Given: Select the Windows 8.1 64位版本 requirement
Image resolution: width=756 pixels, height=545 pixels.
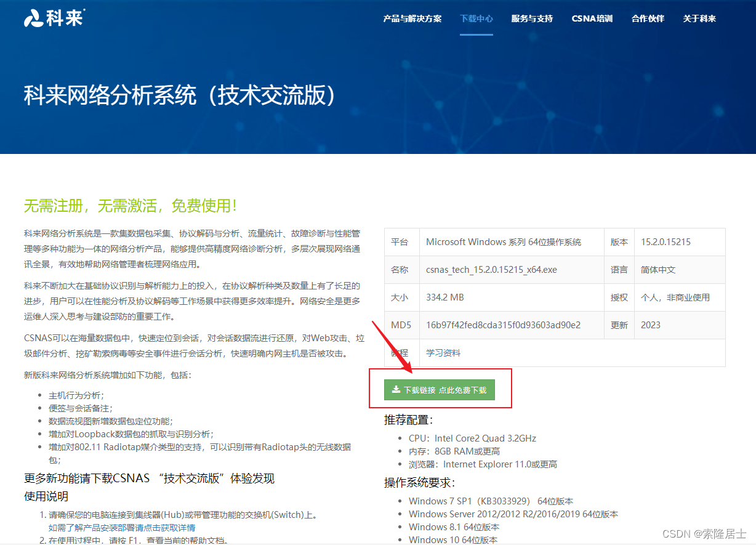Looking at the screenshot, I should (454, 527).
